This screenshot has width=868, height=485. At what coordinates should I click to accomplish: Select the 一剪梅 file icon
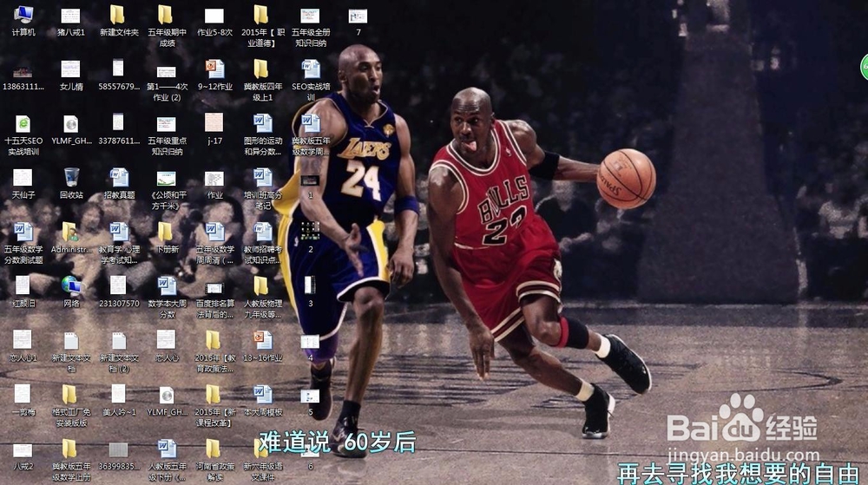click(23, 394)
